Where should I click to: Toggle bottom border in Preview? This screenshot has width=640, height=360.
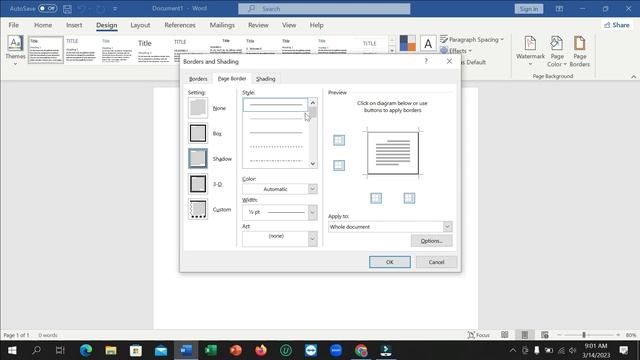[339, 165]
